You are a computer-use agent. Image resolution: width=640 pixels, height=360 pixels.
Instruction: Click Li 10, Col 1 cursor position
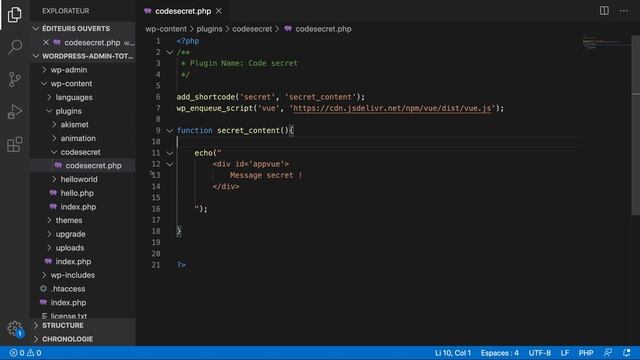click(453, 353)
